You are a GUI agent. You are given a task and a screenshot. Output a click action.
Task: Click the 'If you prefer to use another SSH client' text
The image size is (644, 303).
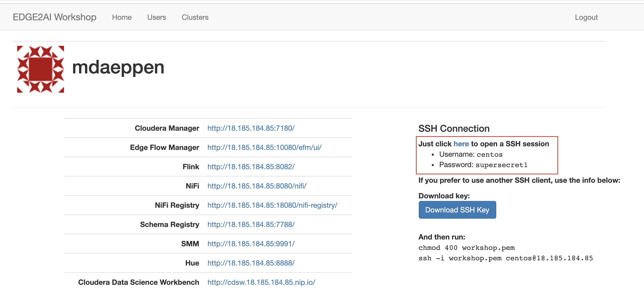(x=519, y=180)
